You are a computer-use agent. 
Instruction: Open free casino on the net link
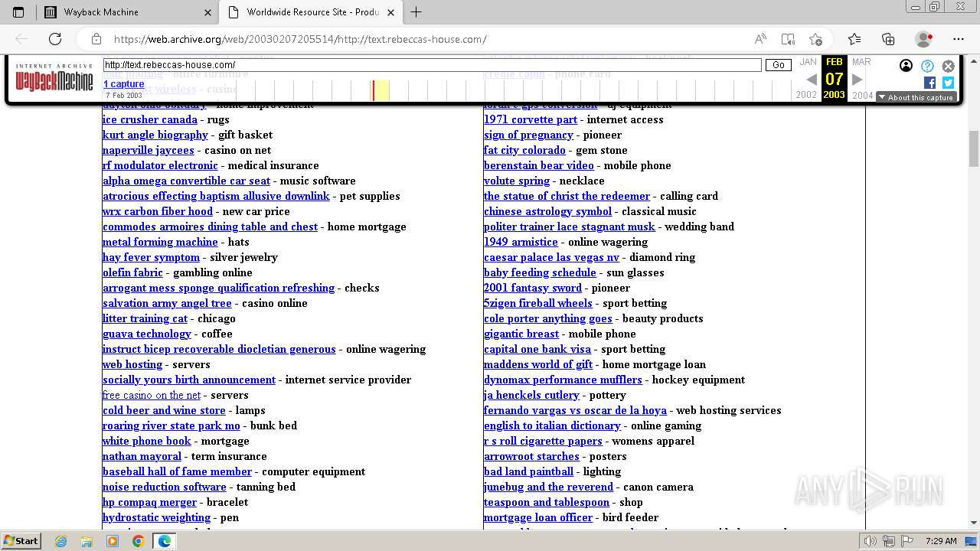coord(152,395)
